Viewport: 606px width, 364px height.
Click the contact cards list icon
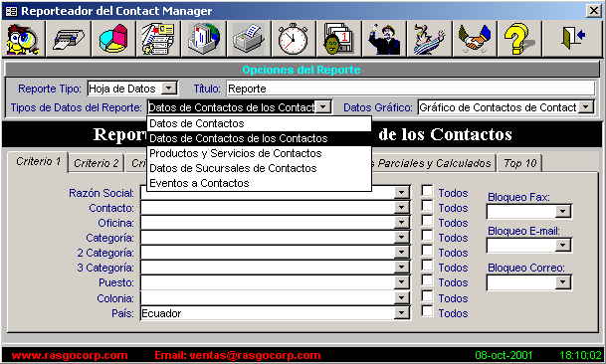158,39
